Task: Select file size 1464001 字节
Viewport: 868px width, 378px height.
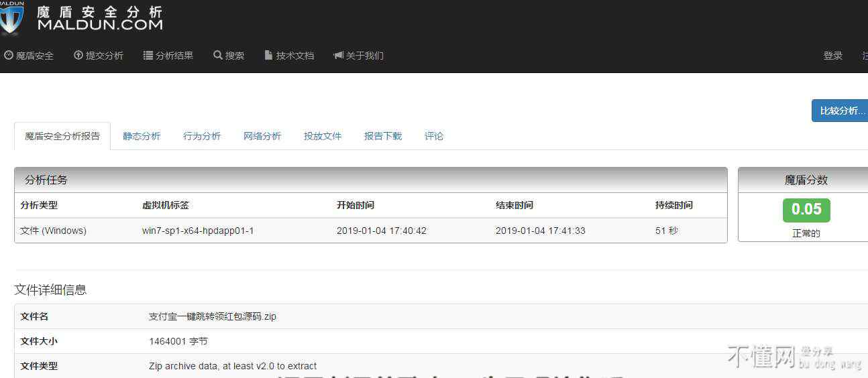Action: (178, 341)
